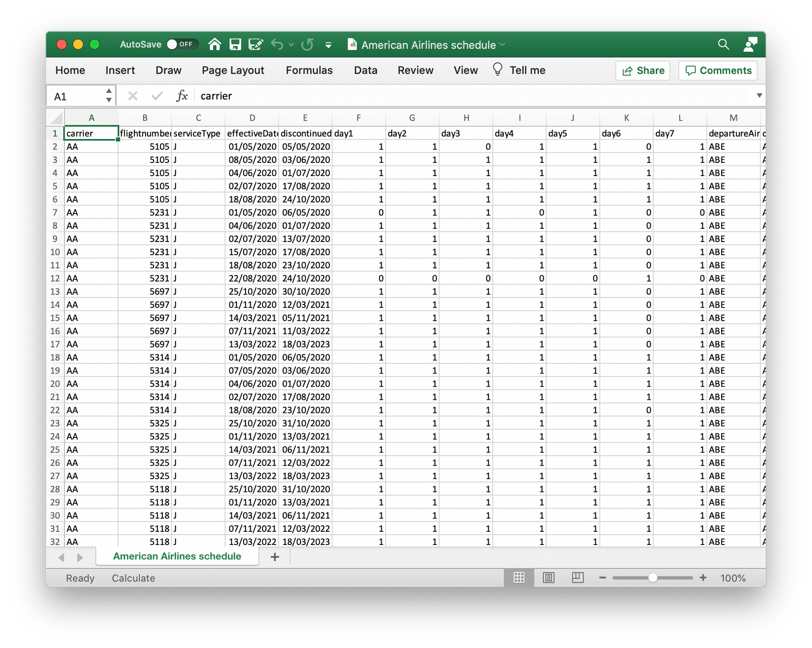The image size is (812, 648).
Task: Click the Share button
Action: point(643,71)
